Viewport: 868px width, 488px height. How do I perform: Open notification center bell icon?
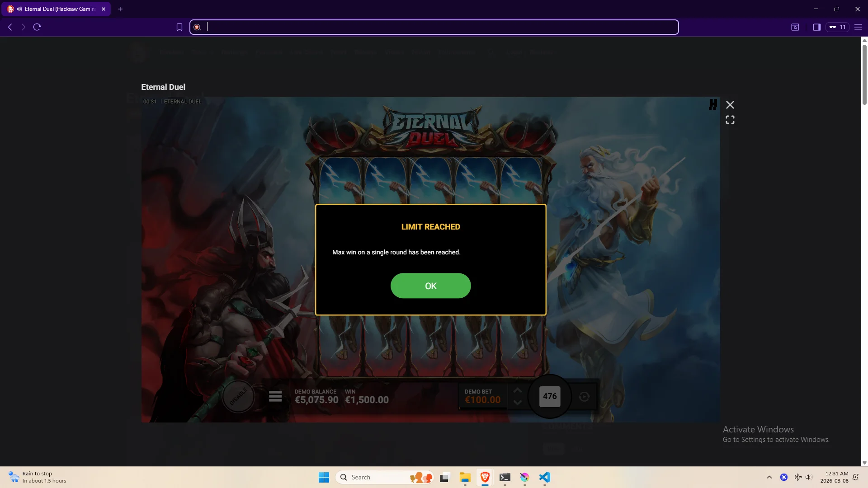point(856,477)
